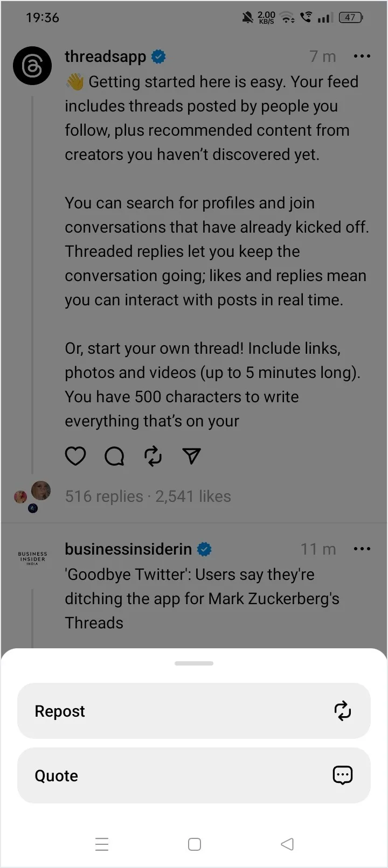Viewport: 388px width, 868px height.
Task: Tap the quote speech bubble icon
Action: [343, 775]
